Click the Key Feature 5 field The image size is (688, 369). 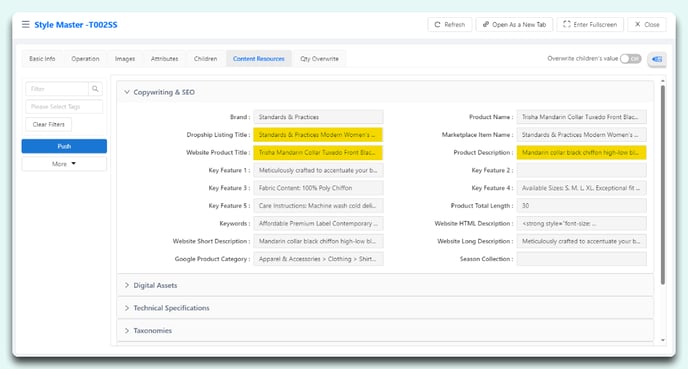tap(318, 206)
